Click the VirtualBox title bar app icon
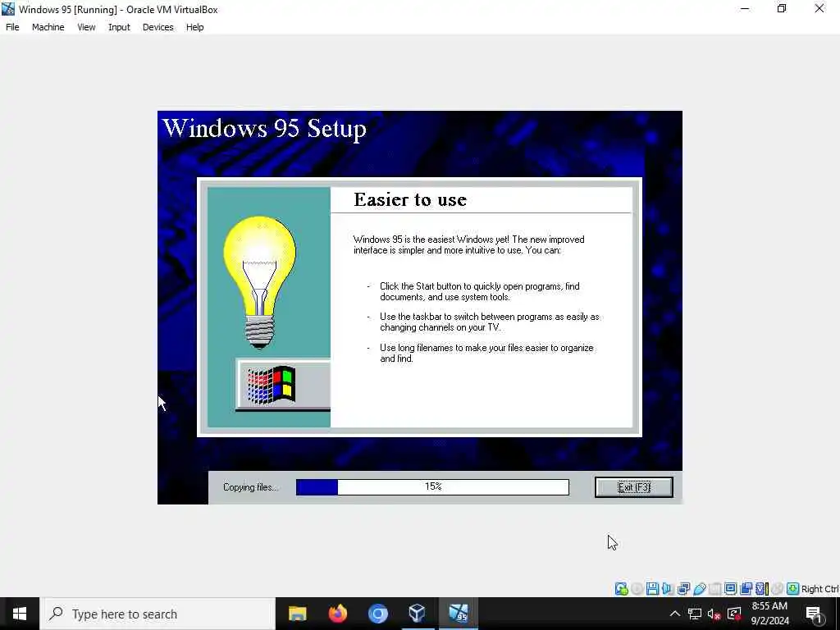Screen dimensions: 840x630 click(x=8, y=8)
